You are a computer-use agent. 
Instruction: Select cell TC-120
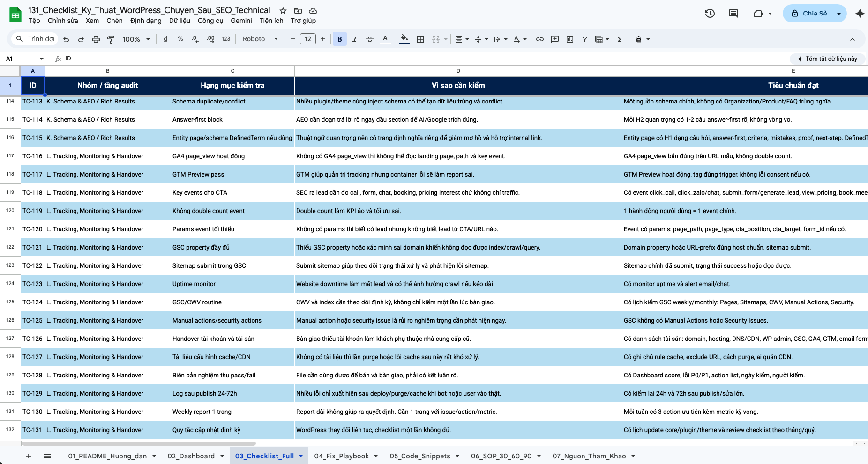(33, 229)
